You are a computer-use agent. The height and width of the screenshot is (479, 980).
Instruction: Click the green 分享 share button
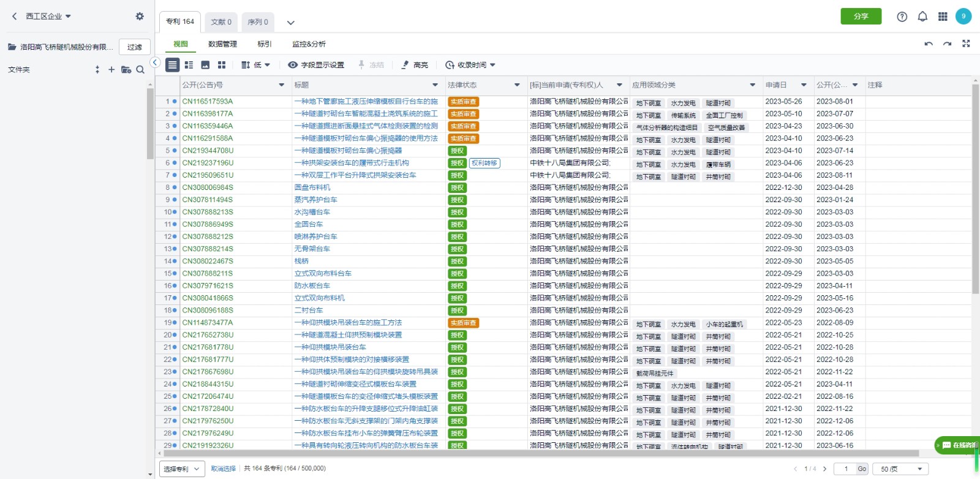tap(861, 17)
